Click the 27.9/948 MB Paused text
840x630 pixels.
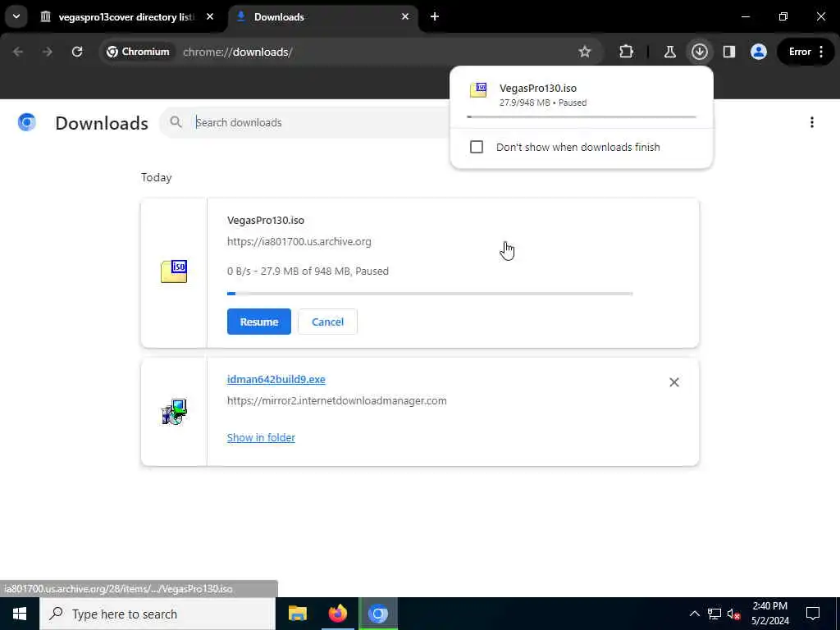click(x=543, y=103)
